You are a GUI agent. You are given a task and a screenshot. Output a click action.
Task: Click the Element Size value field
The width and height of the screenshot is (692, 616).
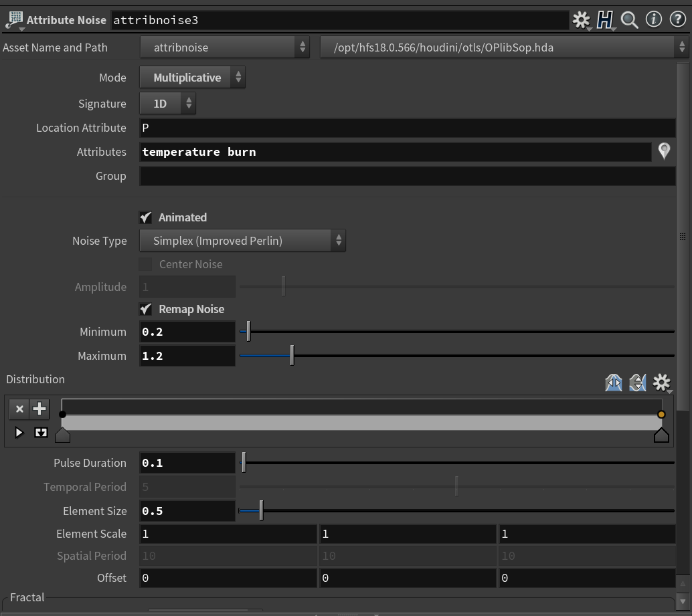pyautogui.click(x=187, y=511)
